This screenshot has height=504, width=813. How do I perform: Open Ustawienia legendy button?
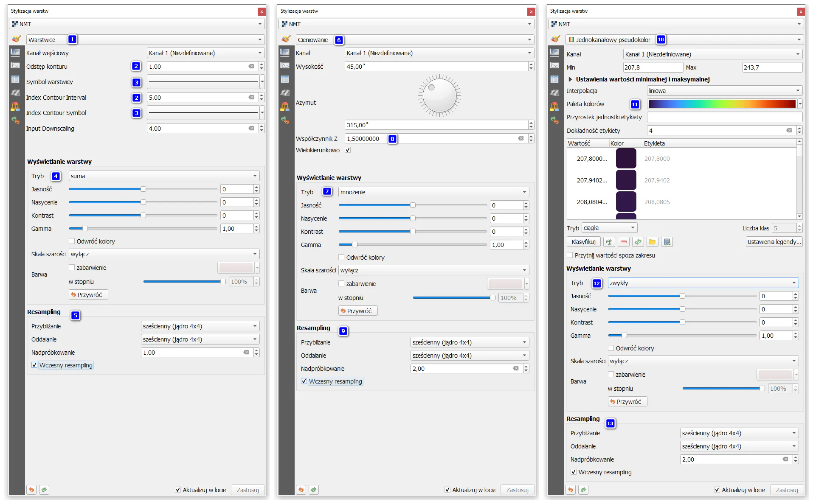774,242
